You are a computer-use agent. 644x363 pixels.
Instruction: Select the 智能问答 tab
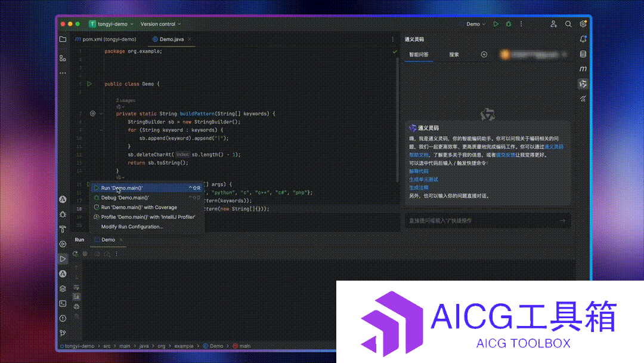(x=419, y=54)
